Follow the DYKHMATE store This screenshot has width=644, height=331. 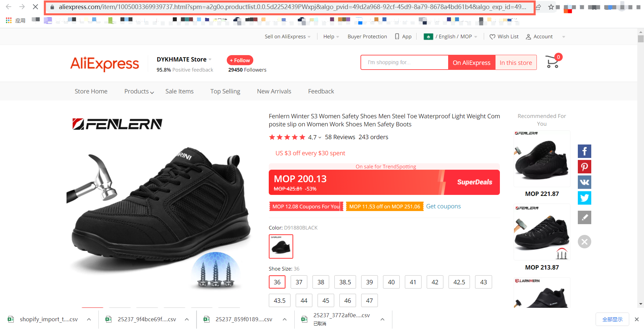pos(240,60)
